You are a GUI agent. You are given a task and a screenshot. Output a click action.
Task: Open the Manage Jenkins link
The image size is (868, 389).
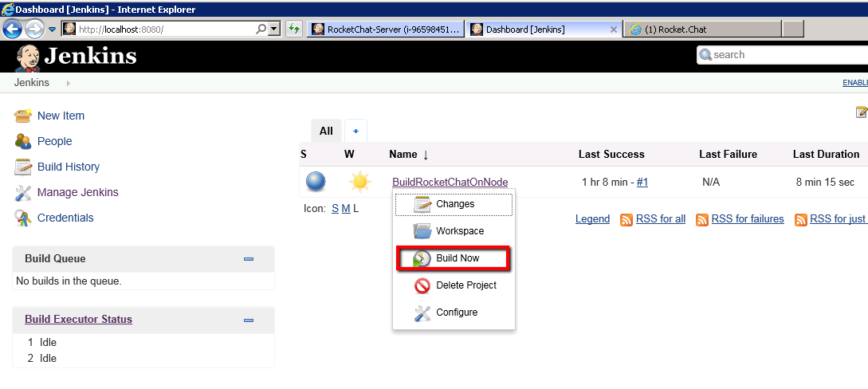(78, 192)
